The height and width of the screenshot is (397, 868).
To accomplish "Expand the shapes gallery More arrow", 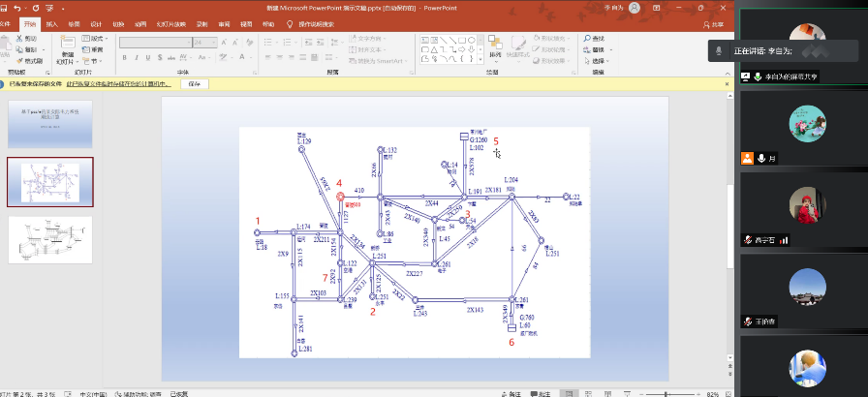I will click(480, 60).
